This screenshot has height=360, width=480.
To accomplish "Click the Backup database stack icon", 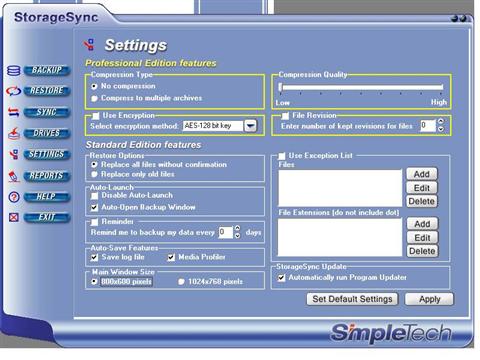I will [13, 71].
